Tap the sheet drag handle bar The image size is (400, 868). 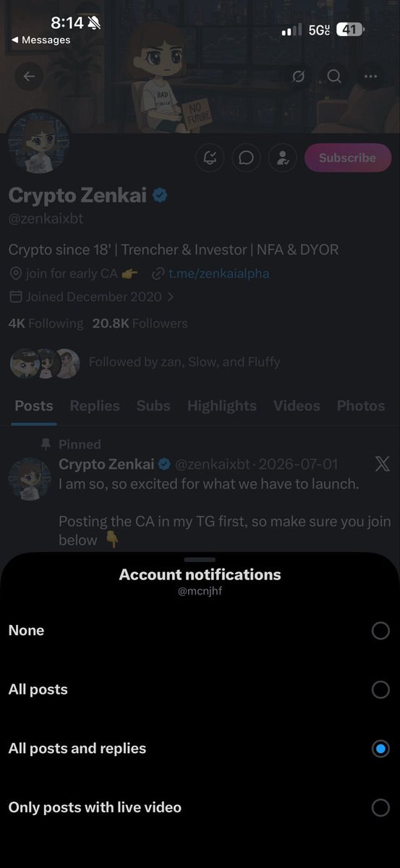tap(200, 560)
